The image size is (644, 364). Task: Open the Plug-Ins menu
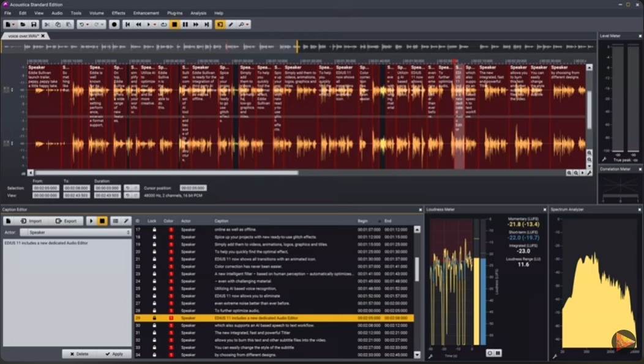174,13
